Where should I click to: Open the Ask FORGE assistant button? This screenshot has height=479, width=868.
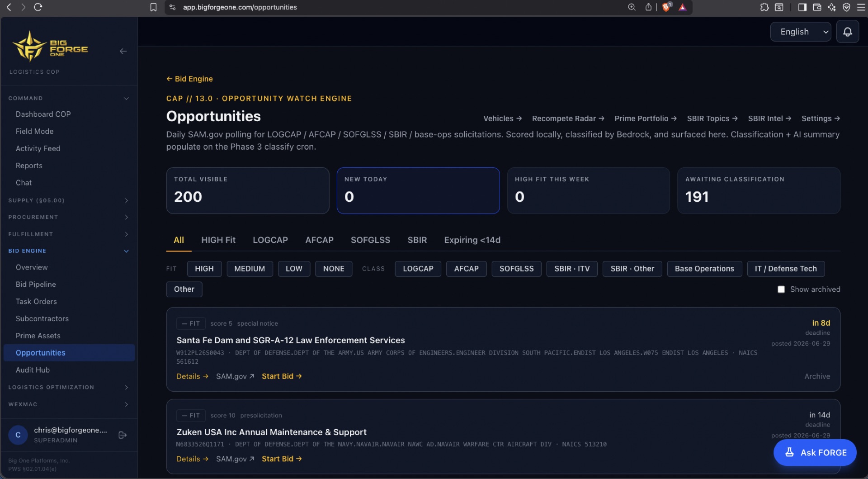[x=815, y=452]
